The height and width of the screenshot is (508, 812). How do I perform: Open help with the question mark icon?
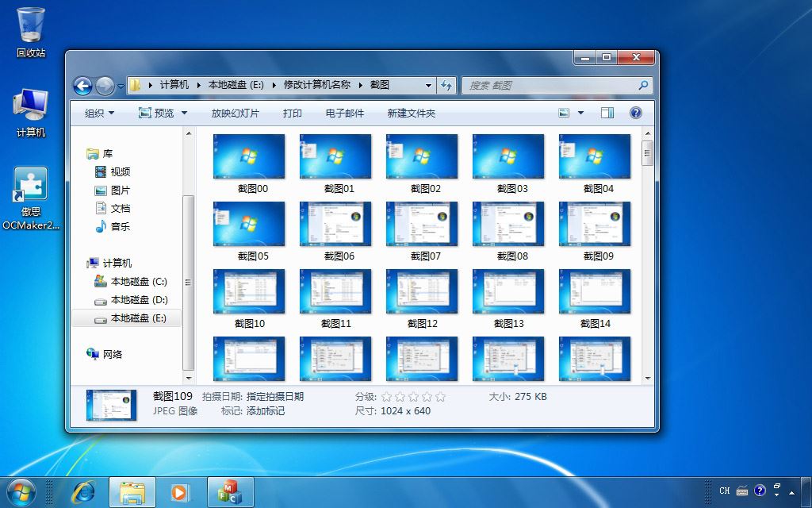[635, 113]
